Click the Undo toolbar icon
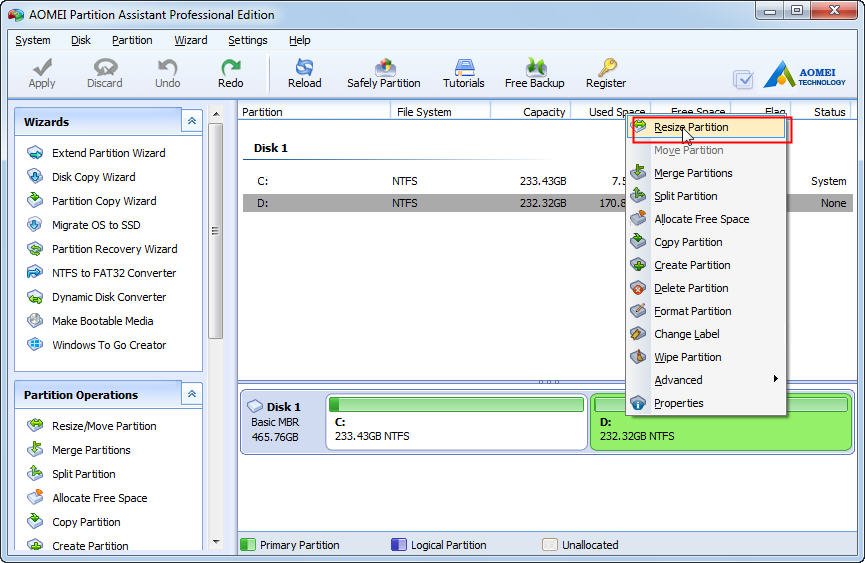 (167, 67)
